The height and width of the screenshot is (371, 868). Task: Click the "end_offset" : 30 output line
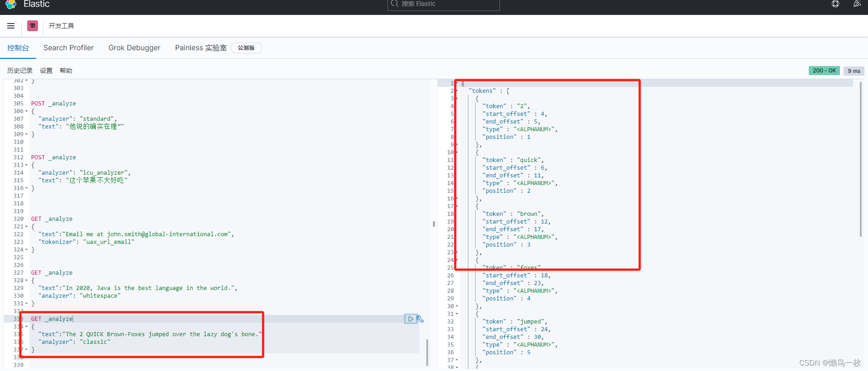(513, 337)
